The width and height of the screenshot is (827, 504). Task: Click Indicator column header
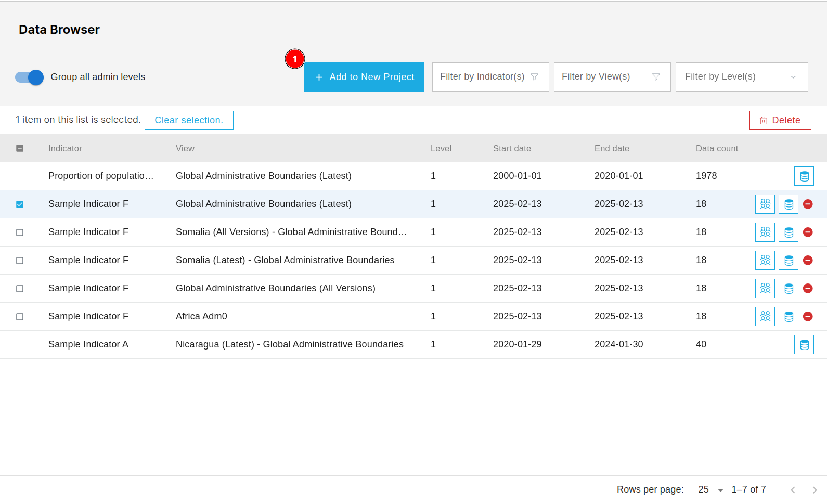click(65, 148)
